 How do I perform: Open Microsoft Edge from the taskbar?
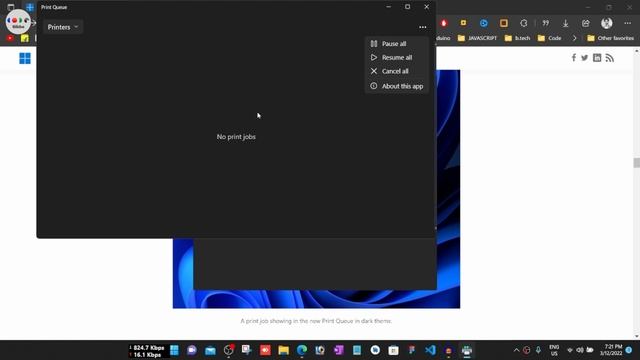click(x=302, y=350)
